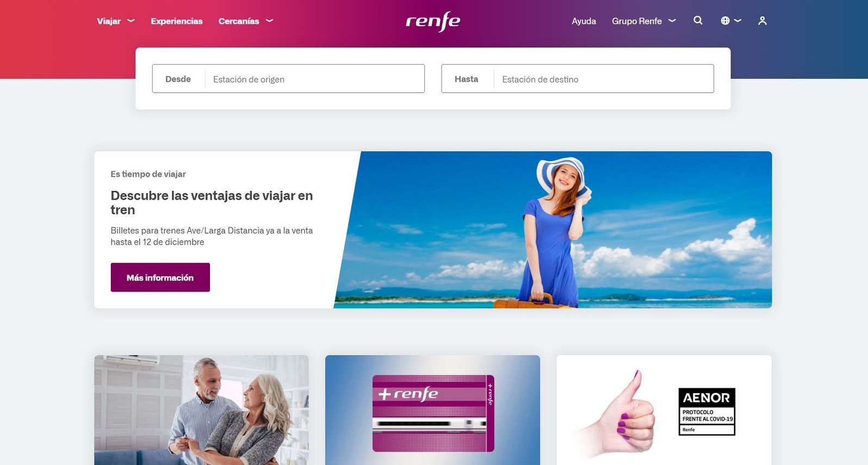Expand the Cercanías dropdown arrow
868x465 pixels.
coord(269,21)
